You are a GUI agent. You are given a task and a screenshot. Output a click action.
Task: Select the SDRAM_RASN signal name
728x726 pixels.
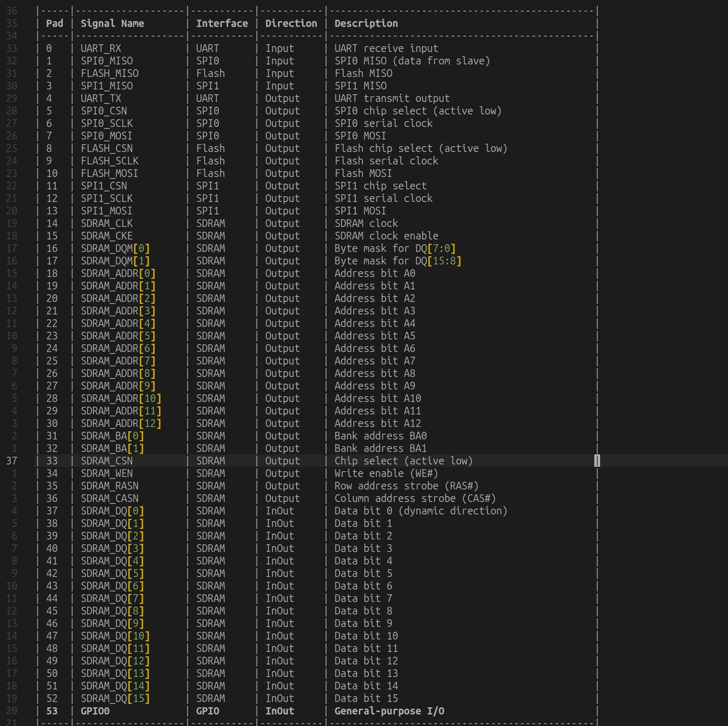[x=110, y=486]
